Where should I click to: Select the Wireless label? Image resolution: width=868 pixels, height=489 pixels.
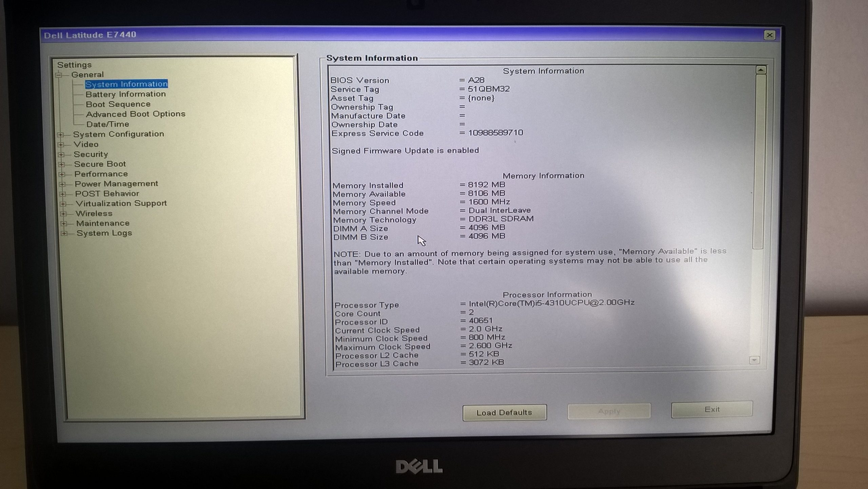(x=94, y=213)
